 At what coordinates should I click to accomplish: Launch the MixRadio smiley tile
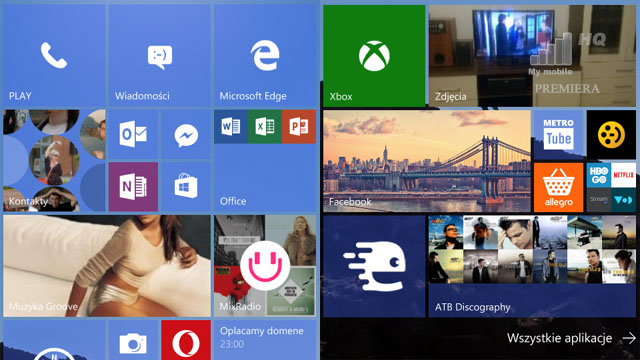pyautogui.click(x=265, y=266)
